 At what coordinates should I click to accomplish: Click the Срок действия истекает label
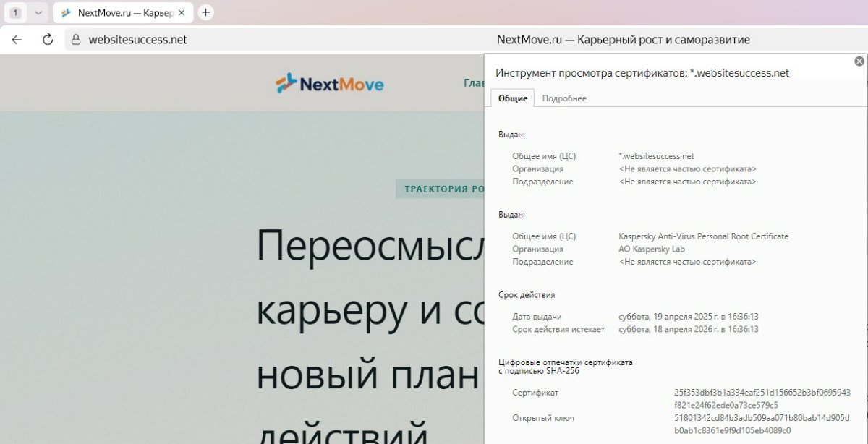[559, 329]
